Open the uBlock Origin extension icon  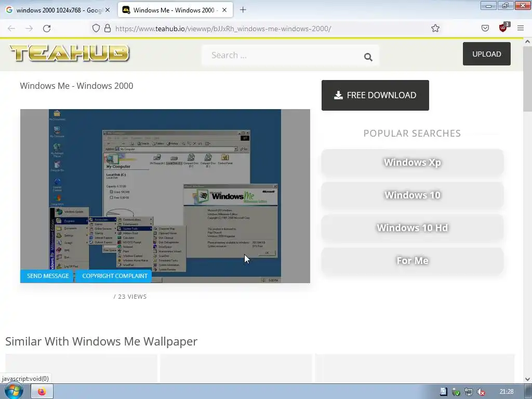coord(503,28)
